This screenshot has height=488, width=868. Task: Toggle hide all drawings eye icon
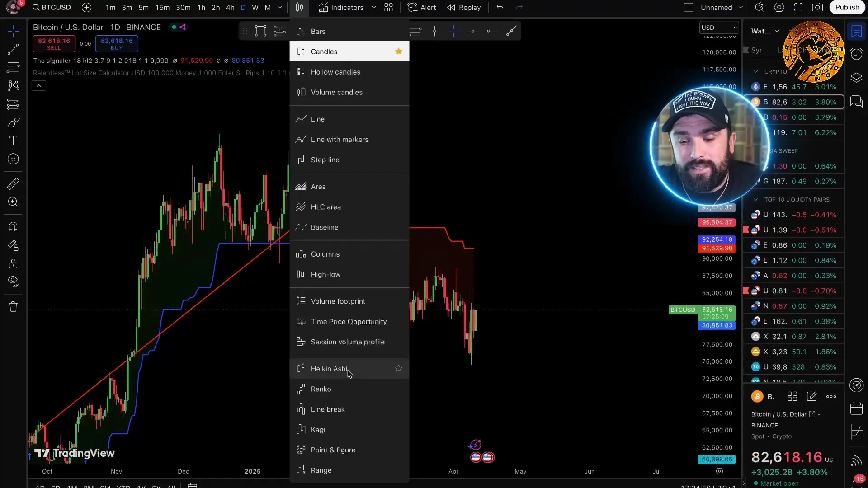13,282
